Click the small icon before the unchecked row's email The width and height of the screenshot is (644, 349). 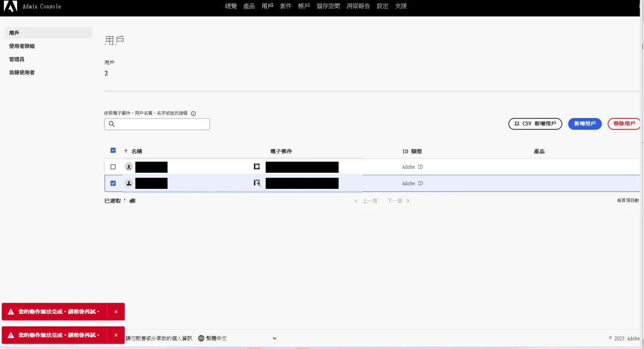(257, 166)
